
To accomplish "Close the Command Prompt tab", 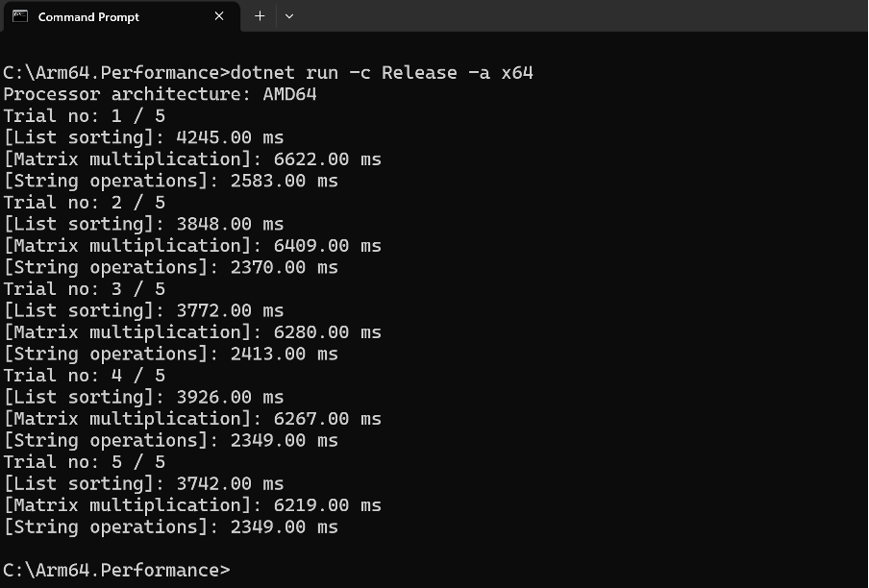I will 219,16.
